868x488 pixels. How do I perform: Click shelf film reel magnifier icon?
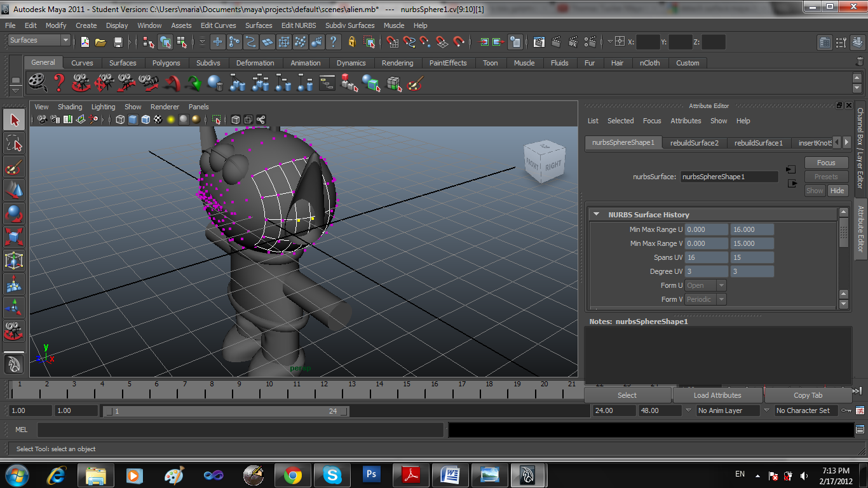pyautogui.click(x=38, y=83)
